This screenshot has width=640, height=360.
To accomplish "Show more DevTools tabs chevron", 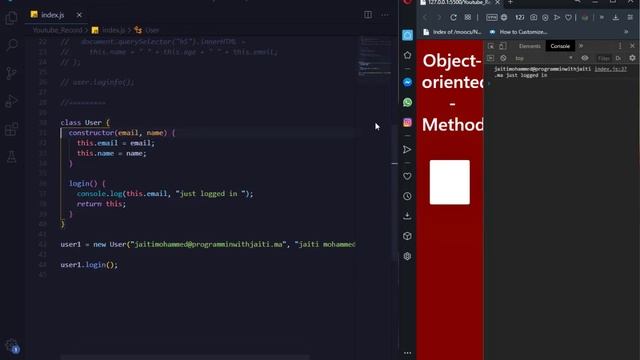I will 581,46.
